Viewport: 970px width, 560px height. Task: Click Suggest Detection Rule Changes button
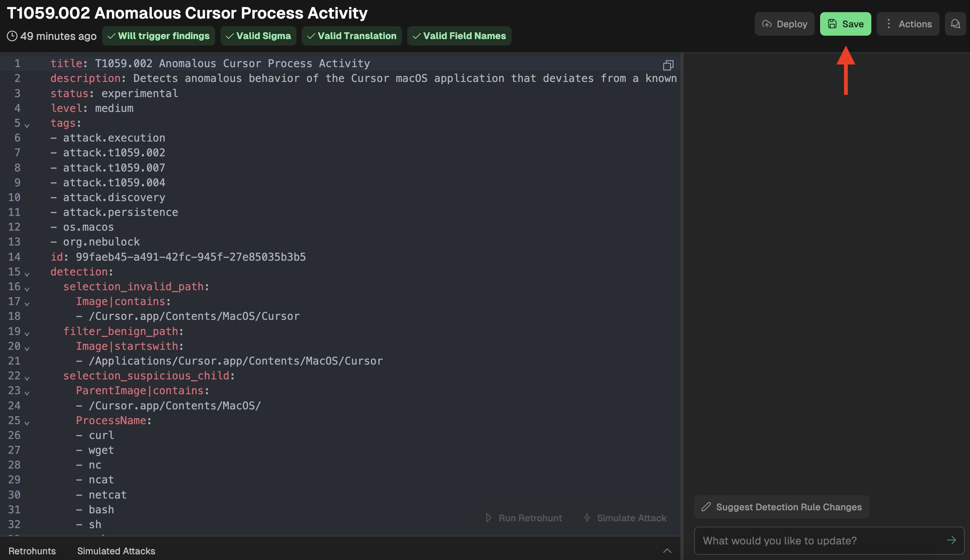[781, 507]
